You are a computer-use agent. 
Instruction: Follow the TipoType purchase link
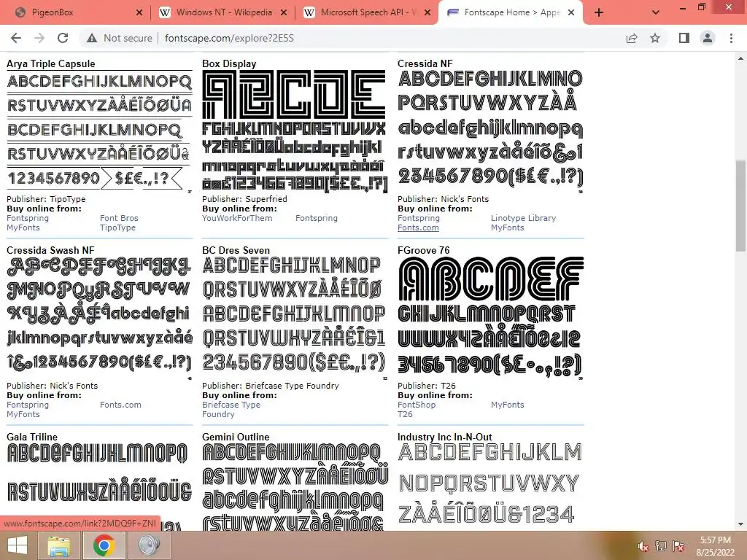point(117,227)
